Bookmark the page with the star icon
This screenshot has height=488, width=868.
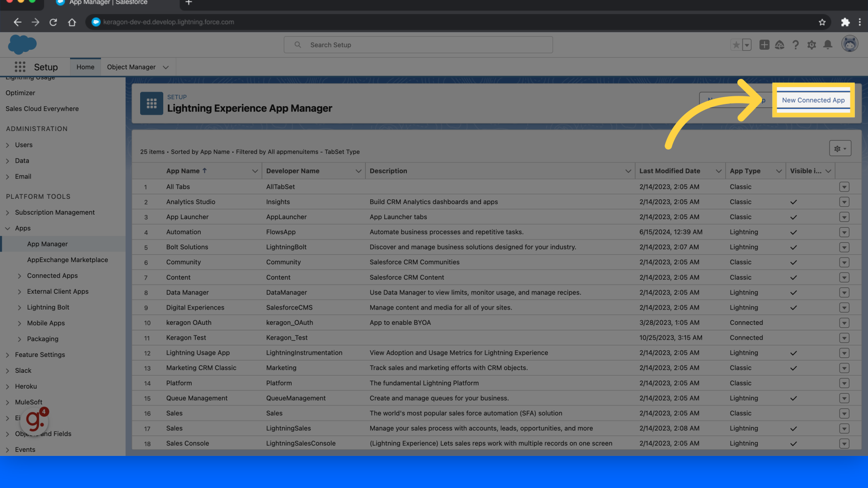click(x=822, y=22)
